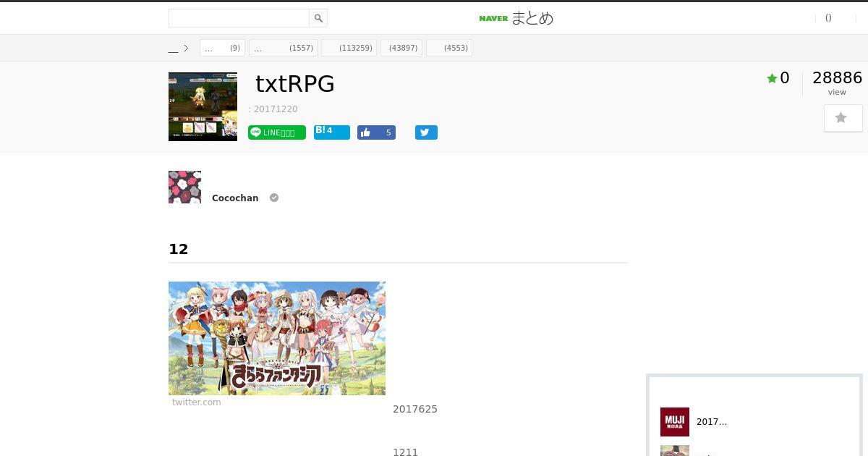Click the search magnifier button
The image size is (868, 456).
tap(318, 18)
